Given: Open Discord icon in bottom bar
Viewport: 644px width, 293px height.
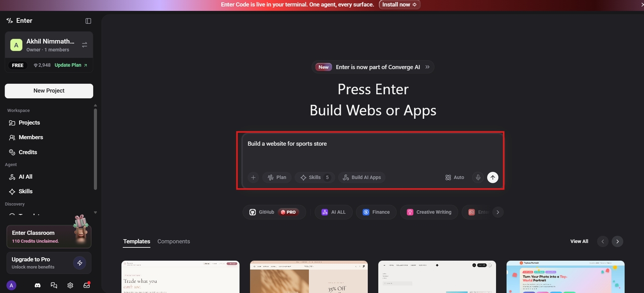Looking at the screenshot, I should coord(37,285).
